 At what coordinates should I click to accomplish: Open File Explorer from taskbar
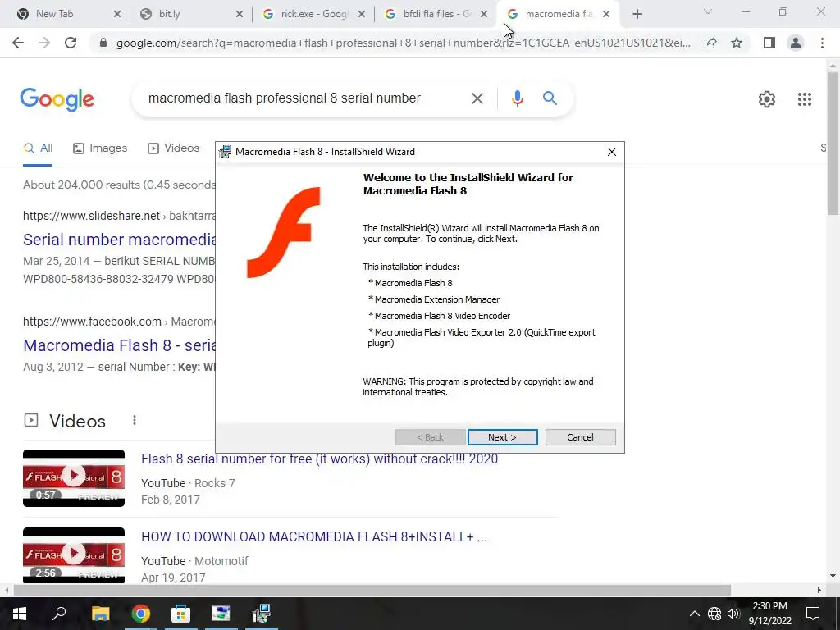[x=100, y=614]
